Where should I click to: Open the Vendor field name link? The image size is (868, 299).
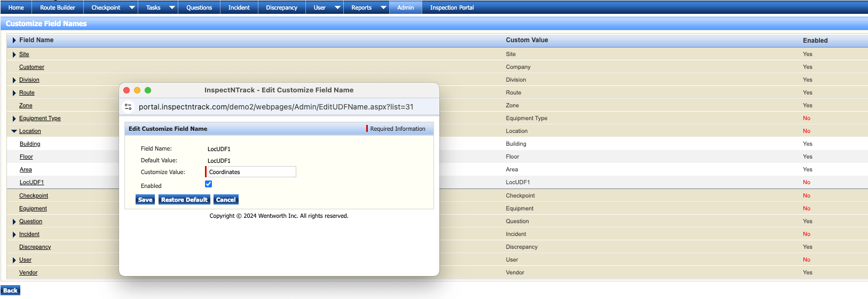click(28, 273)
